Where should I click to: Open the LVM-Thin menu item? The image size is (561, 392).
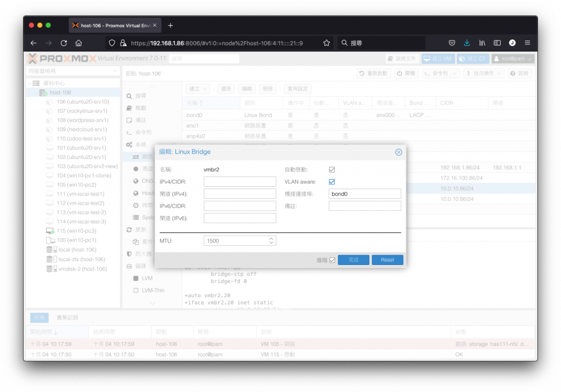pos(152,290)
